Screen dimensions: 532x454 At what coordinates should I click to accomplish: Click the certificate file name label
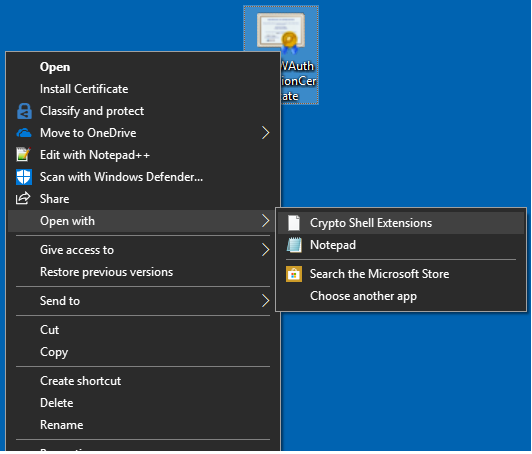pyautogui.click(x=298, y=81)
